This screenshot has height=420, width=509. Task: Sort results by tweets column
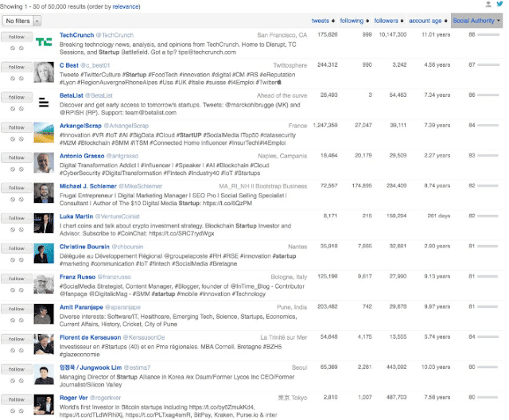click(x=323, y=21)
